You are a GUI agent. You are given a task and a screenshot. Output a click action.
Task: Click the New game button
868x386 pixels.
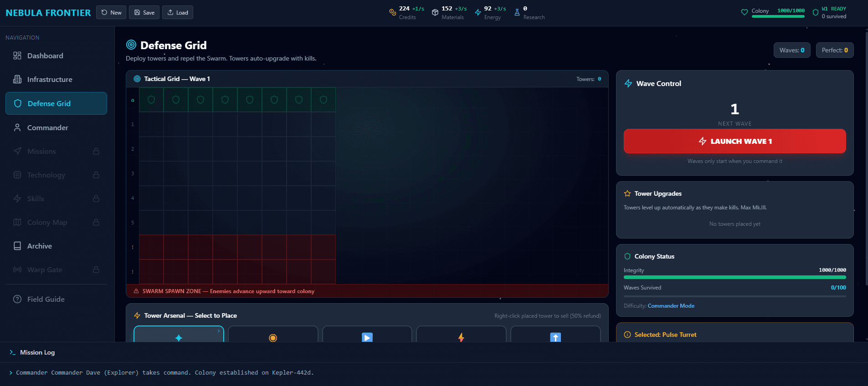tap(111, 12)
